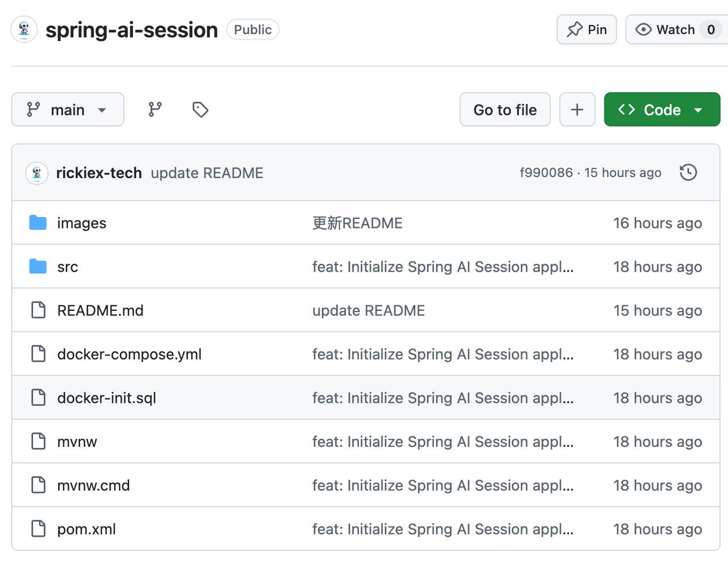Image resolution: width=728 pixels, height=561 pixels.
Task: Click the mvnw.cmd file icon
Action: [38, 485]
